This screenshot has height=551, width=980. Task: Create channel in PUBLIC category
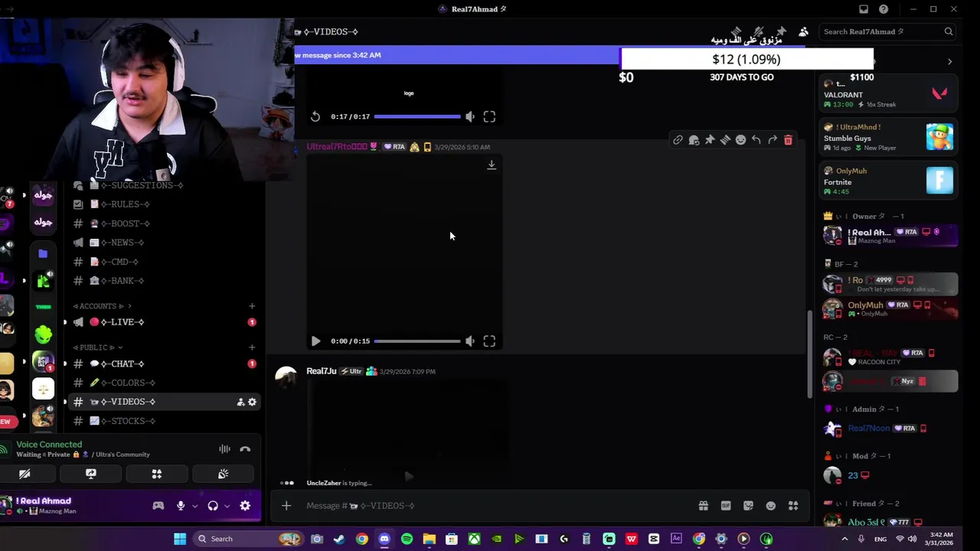point(252,347)
